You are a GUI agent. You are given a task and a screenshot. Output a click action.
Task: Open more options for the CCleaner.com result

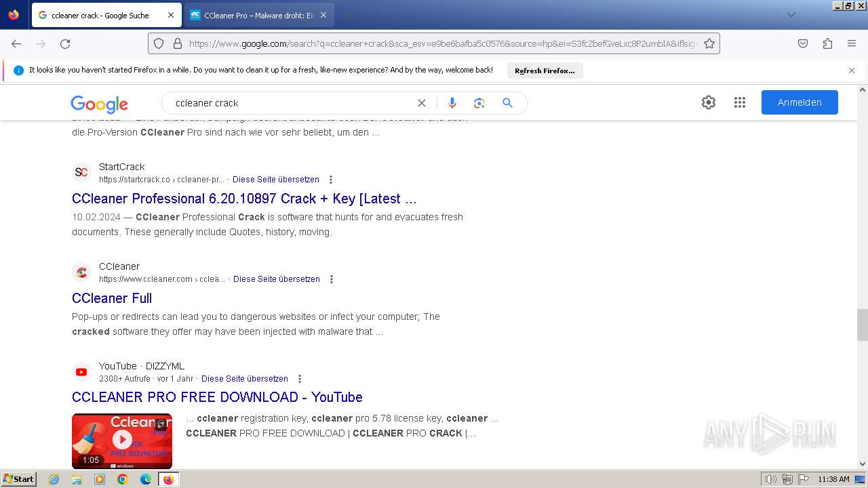332,279
